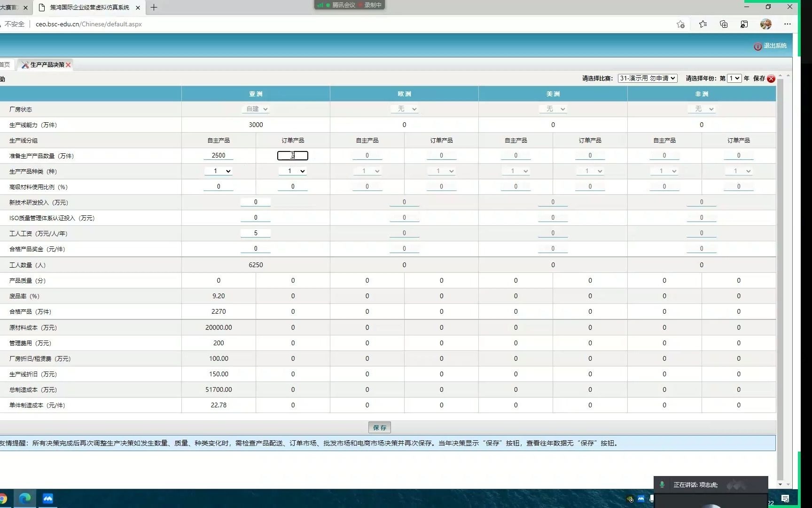812x508 pixels.
Task: Click the browser address bar URL
Action: click(89, 24)
